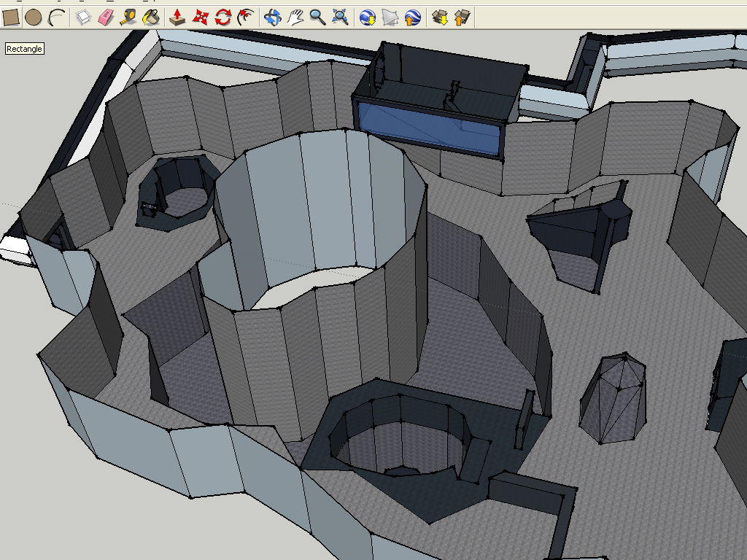Activate the Zoom magnifier tool

318,17
